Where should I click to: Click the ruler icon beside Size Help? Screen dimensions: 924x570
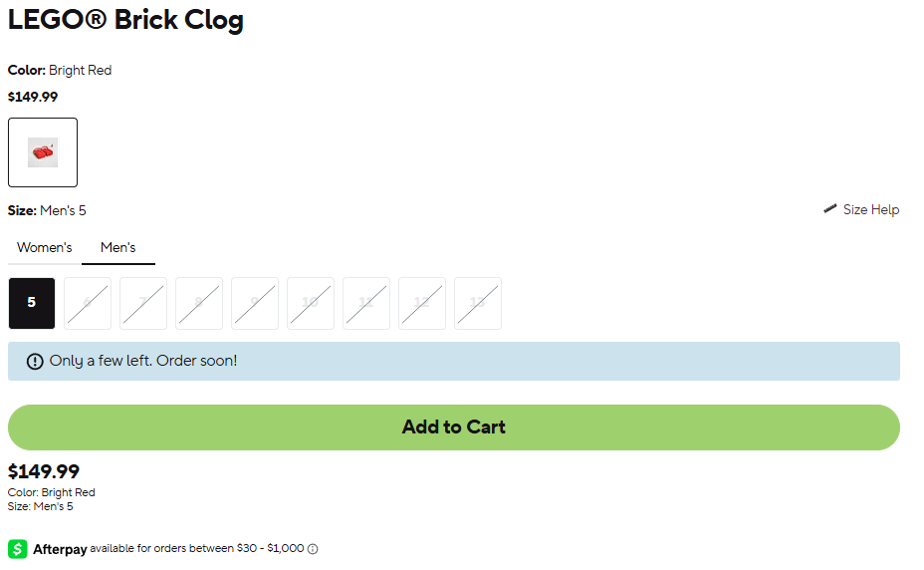click(829, 209)
